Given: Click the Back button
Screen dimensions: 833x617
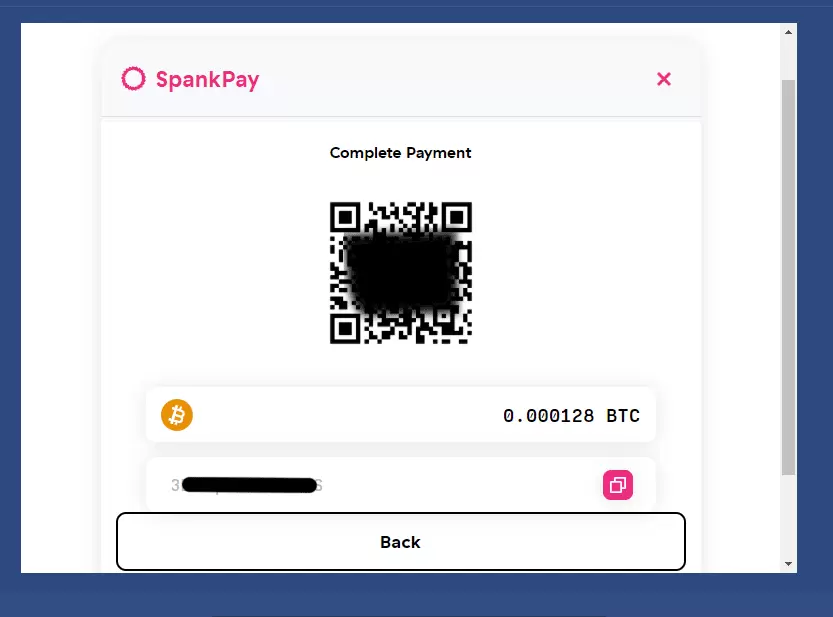Looking at the screenshot, I should click(x=401, y=542).
